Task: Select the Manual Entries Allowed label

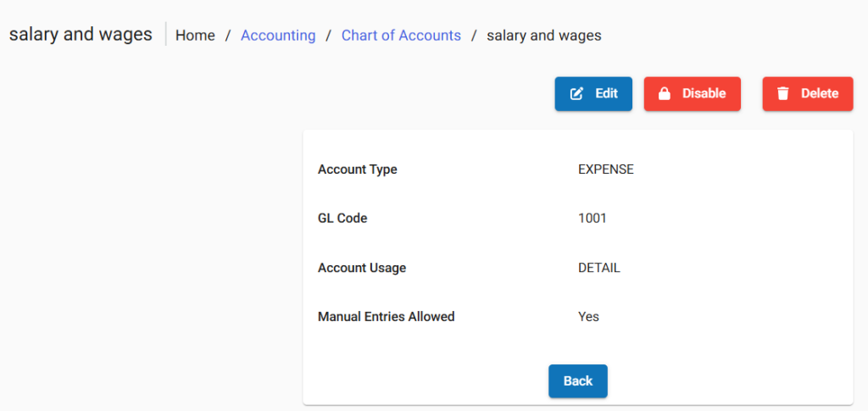Action: (x=386, y=317)
